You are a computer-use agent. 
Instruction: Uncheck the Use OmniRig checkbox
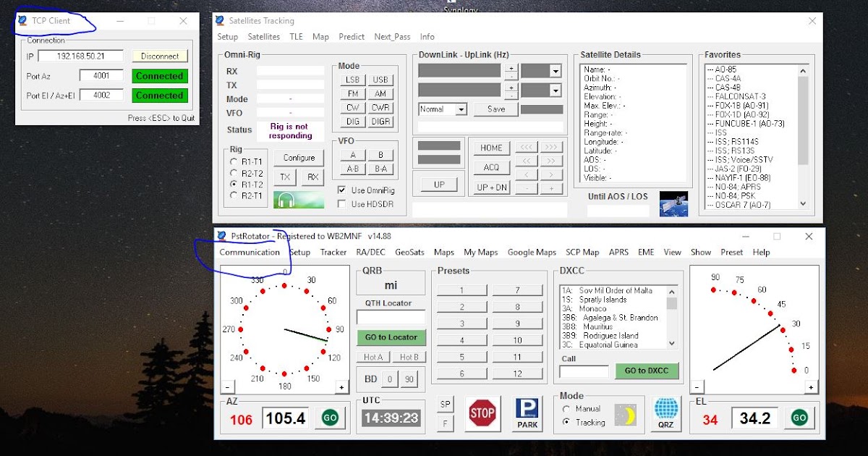pos(342,190)
